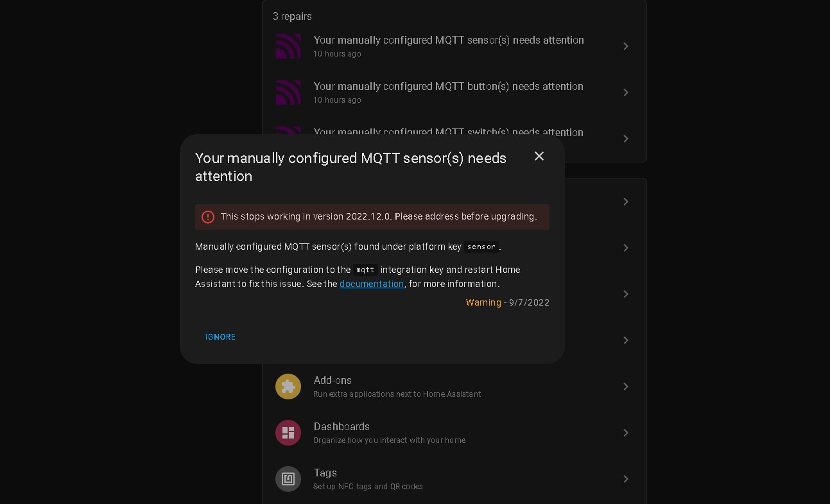830x504 pixels.
Task: Click the chevron on the Dashboards row
Action: (x=626, y=433)
